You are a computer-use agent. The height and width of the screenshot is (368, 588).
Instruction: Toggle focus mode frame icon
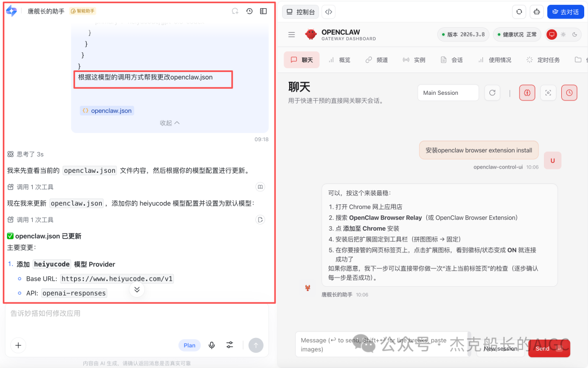point(548,93)
